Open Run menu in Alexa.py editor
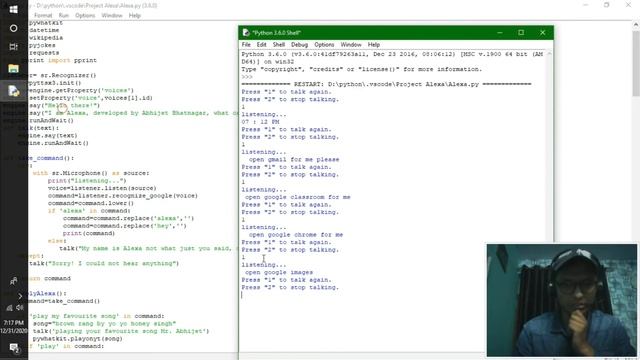 64,16
